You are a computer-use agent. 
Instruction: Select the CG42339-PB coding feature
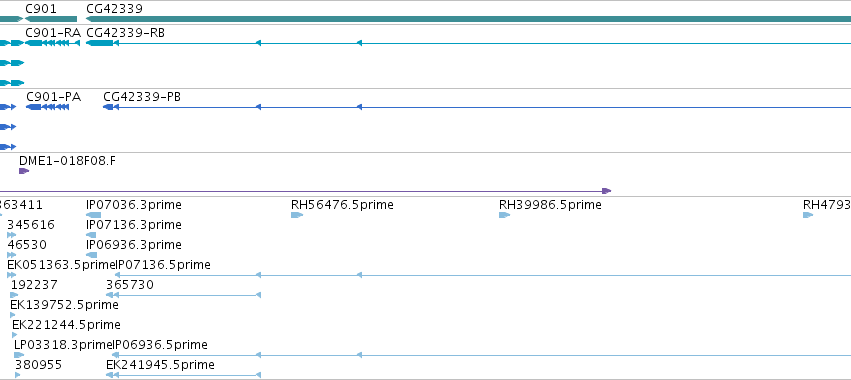108,107
